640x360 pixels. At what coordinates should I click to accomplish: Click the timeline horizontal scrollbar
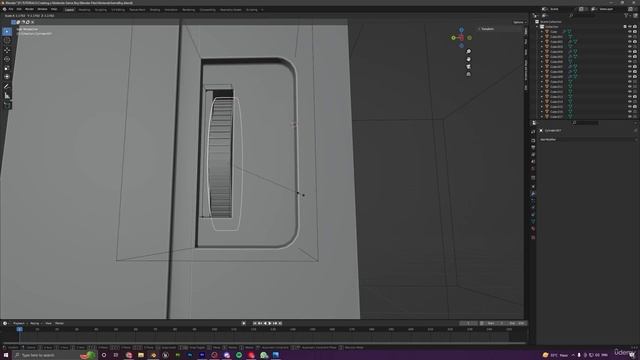tap(264, 343)
